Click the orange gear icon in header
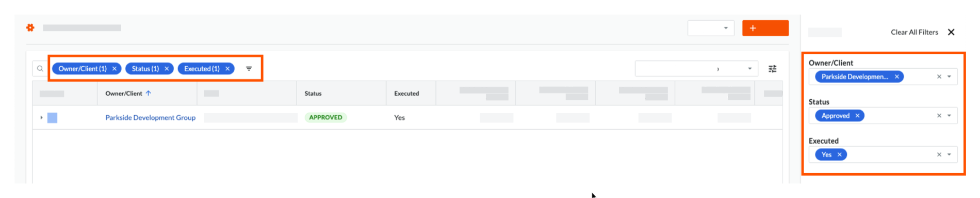The width and height of the screenshot is (980, 198). point(30,27)
